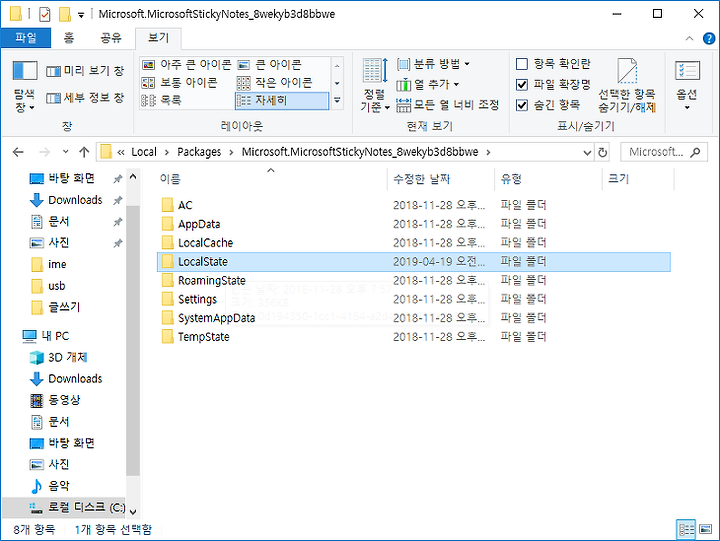
Task: Collapse the ribbon with the chevron
Action: (x=689, y=39)
